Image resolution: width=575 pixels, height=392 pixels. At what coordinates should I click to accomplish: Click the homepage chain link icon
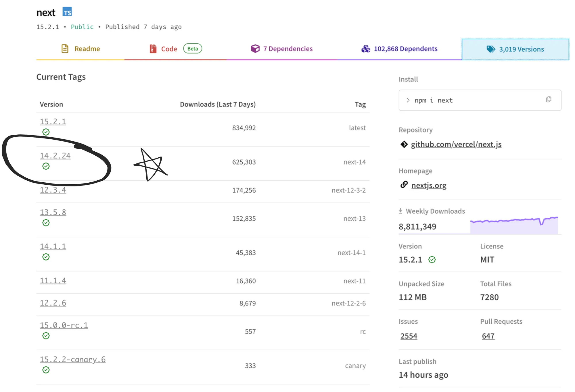coord(404,185)
